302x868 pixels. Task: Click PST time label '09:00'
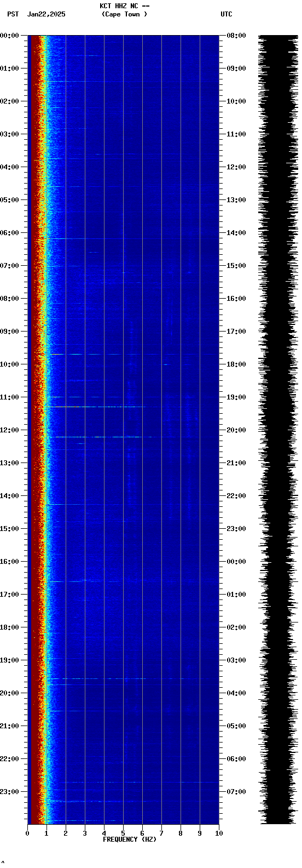[x=9, y=332]
